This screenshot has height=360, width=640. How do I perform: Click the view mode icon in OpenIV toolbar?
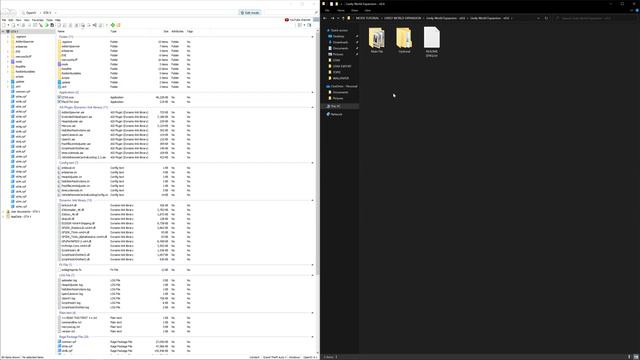pos(300,25)
